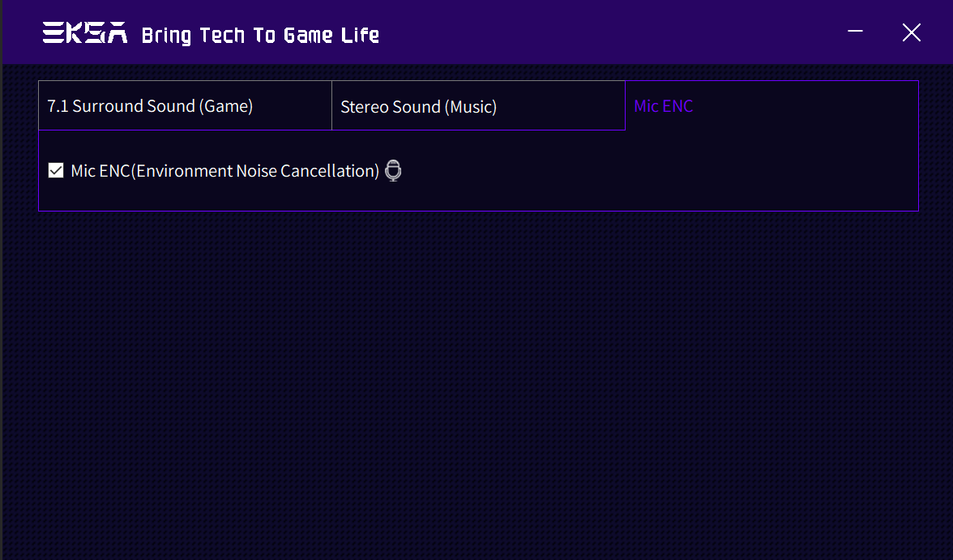Choose the Game surround sound mode tab
Screen dimensions: 953x560
185,106
